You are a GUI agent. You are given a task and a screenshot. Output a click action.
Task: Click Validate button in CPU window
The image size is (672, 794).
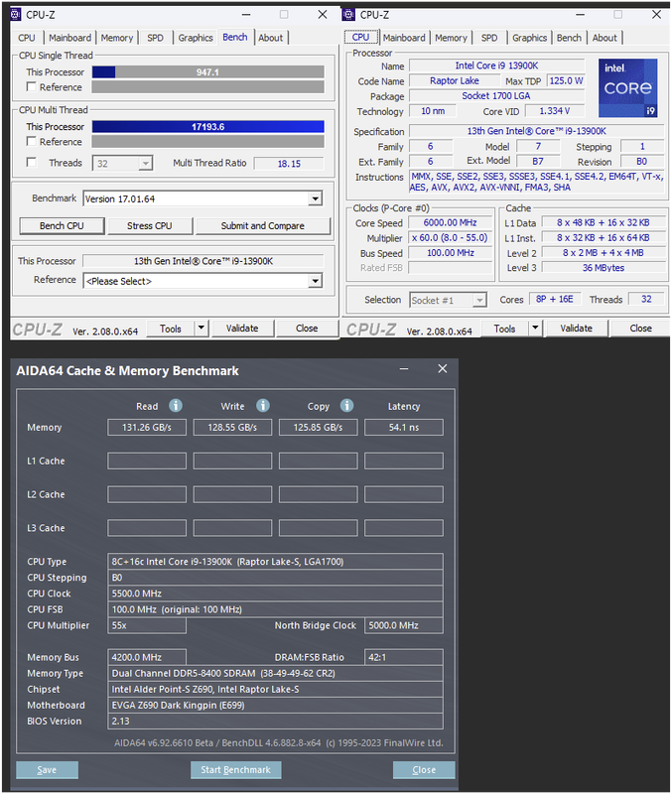pyautogui.click(x=576, y=329)
